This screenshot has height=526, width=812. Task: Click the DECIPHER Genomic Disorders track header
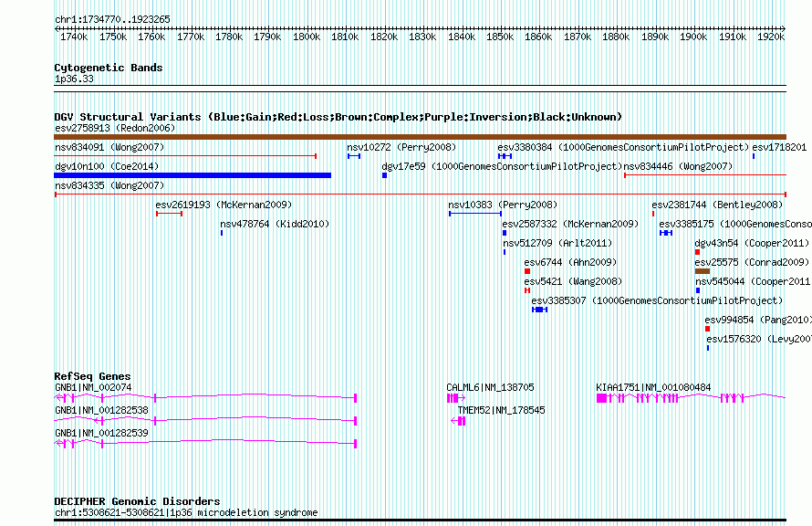tap(137, 501)
